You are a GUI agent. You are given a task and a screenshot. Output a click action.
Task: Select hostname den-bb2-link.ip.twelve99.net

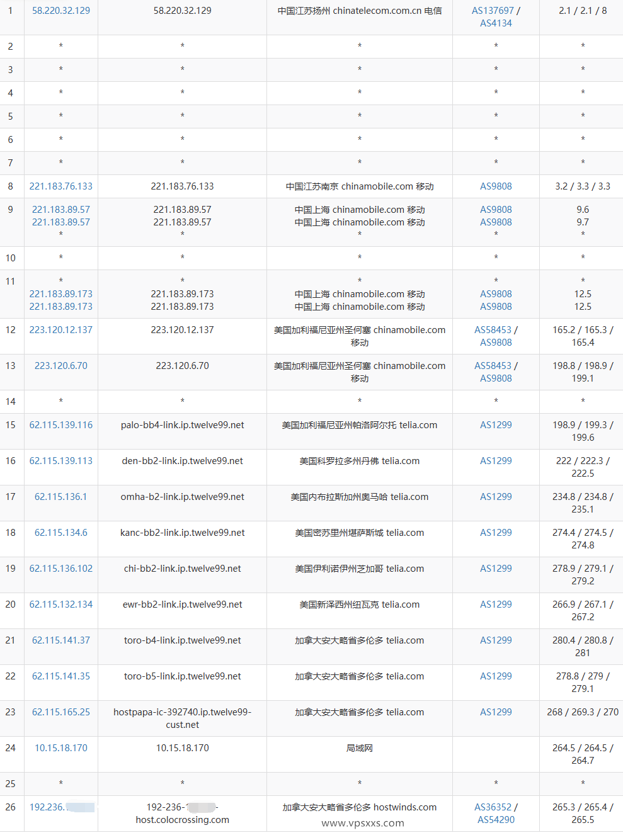[183, 461]
